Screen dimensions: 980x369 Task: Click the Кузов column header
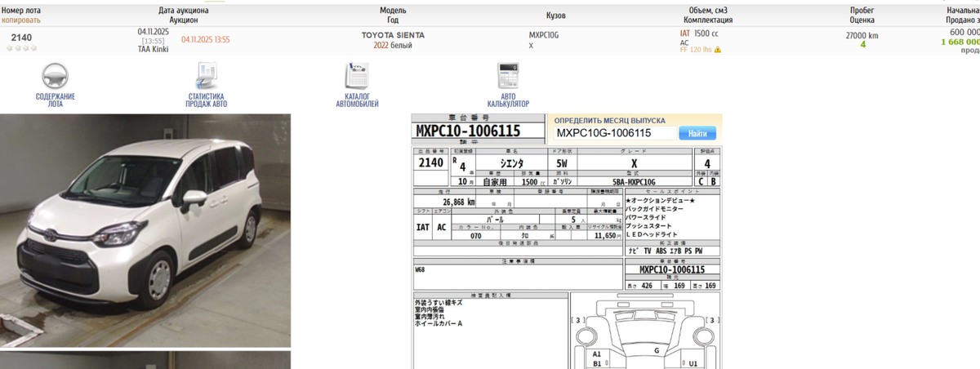555,16
